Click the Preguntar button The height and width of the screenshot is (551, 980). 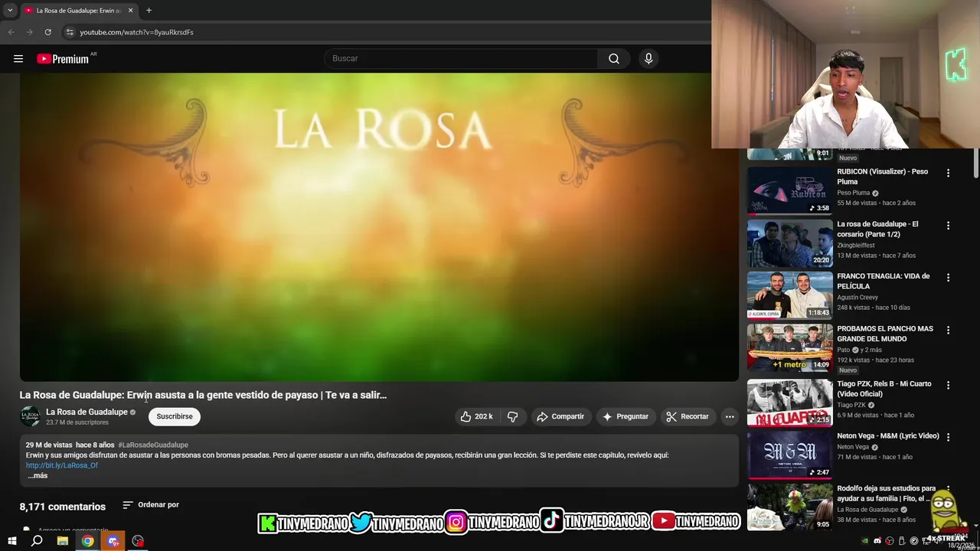point(626,416)
